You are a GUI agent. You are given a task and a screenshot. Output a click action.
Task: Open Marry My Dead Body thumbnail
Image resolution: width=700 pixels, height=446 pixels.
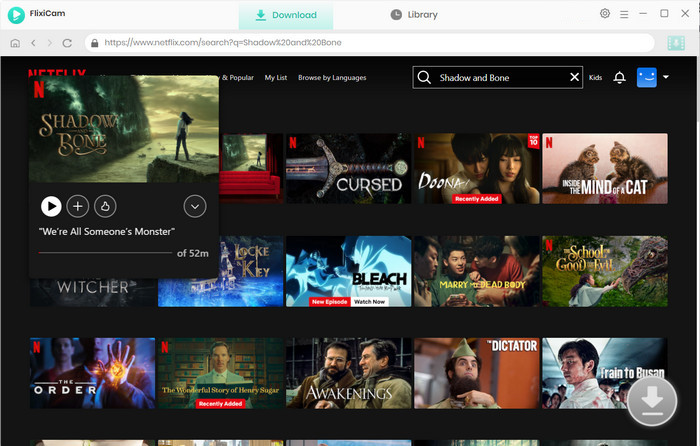[476, 271]
